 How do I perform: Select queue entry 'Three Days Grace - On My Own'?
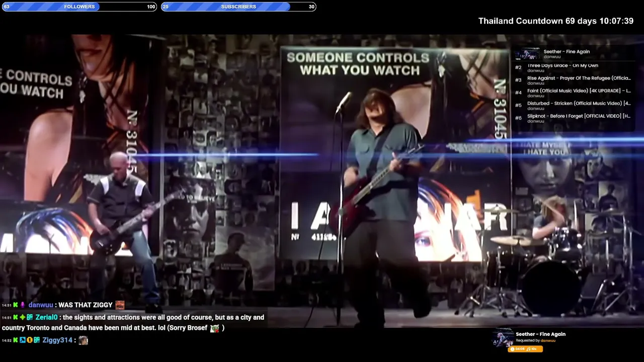point(562,65)
